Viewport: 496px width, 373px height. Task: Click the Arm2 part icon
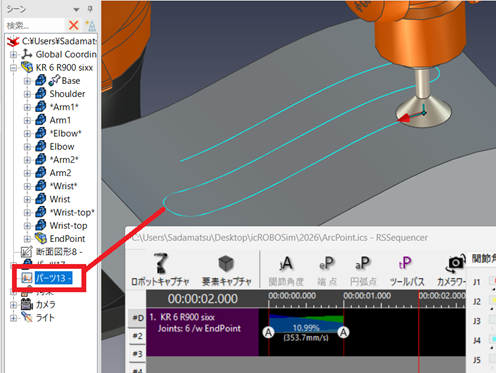point(41,172)
